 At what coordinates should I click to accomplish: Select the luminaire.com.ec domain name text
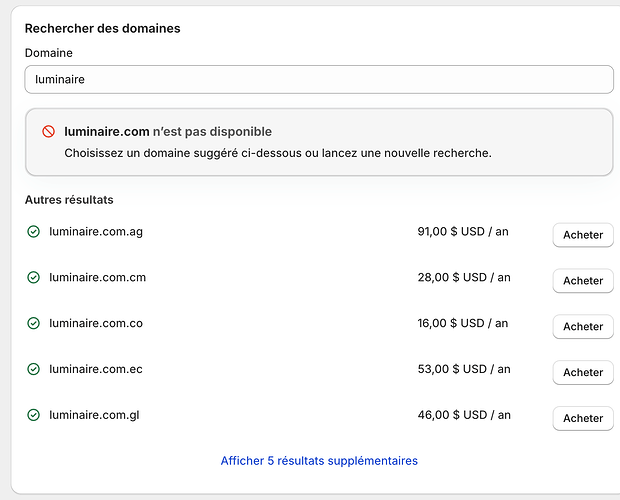point(96,369)
